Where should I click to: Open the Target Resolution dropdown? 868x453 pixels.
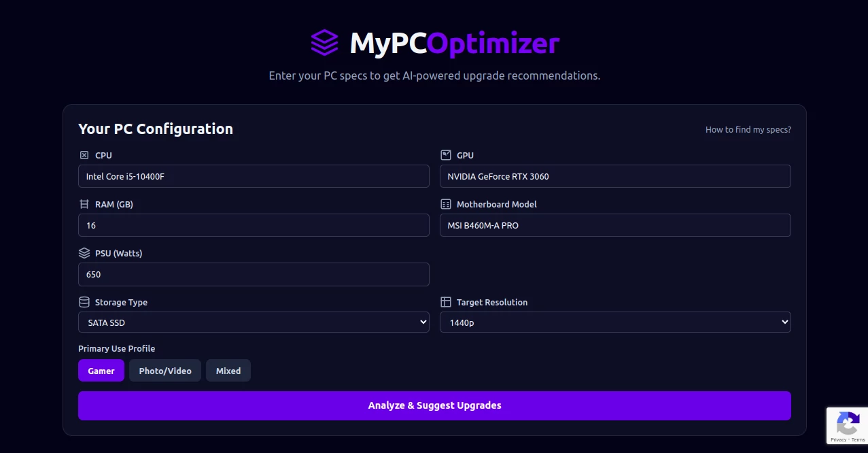(x=615, y=322)
